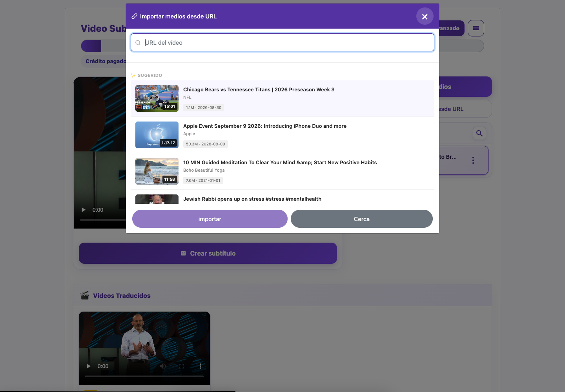Click the SUGERIDO section label
565x392 pixels.
[150, 75]
